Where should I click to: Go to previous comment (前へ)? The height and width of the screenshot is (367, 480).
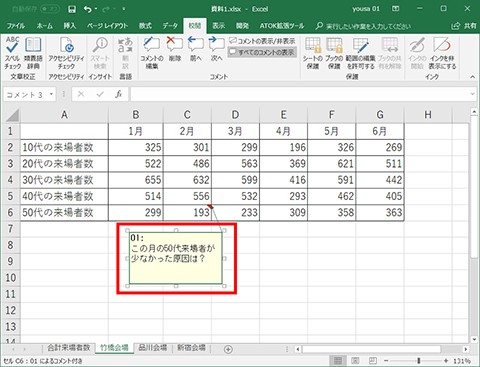click(x=196, y=50)
